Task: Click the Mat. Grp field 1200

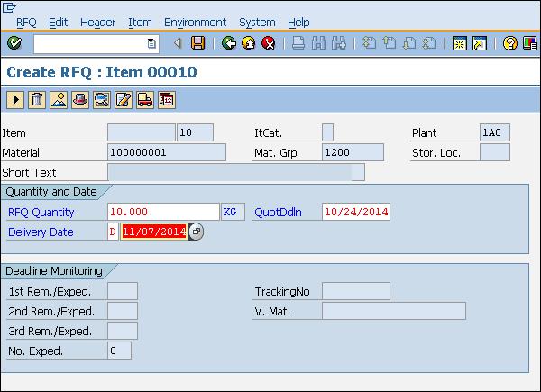Action: pos(353,152)
